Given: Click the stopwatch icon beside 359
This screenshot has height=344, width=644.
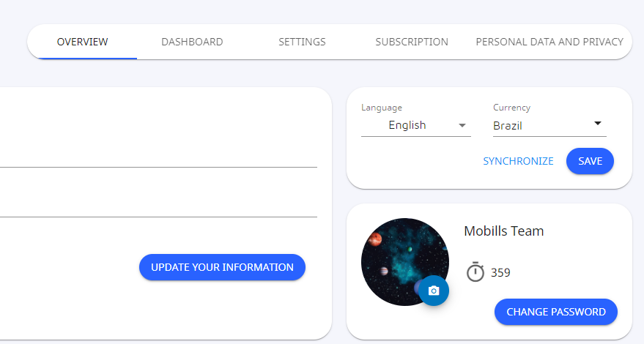Looking at the screenshot, I should coord(475,272).
